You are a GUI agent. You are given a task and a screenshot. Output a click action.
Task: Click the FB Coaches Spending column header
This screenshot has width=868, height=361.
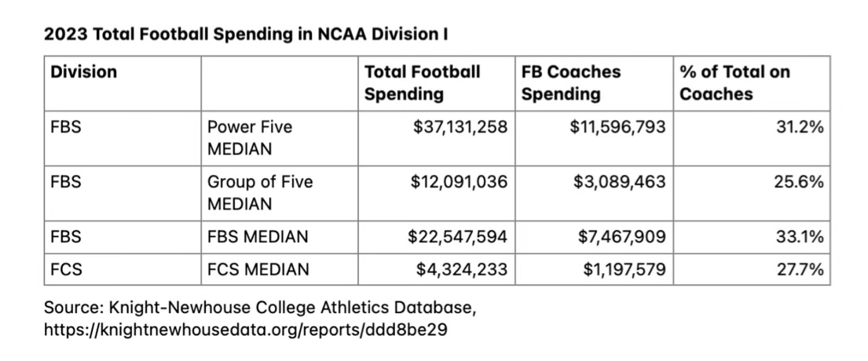(x=571, y=82)
